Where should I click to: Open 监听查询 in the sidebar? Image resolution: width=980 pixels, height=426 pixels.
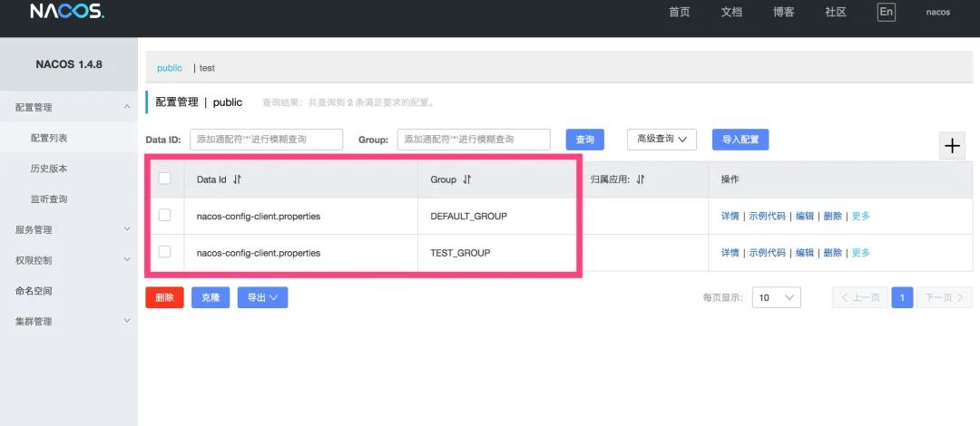click(x=49, y=199)
